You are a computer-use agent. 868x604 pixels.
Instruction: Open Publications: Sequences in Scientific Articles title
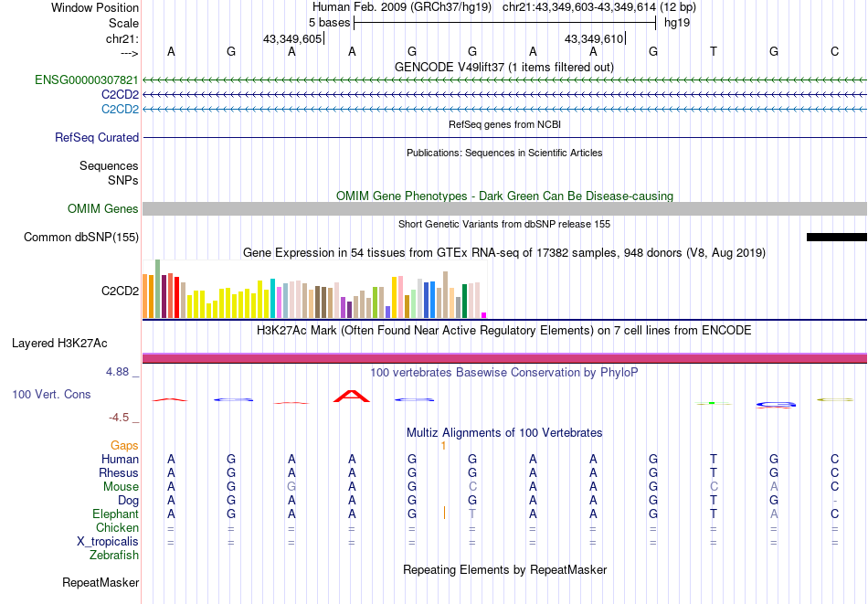(504, 153)
